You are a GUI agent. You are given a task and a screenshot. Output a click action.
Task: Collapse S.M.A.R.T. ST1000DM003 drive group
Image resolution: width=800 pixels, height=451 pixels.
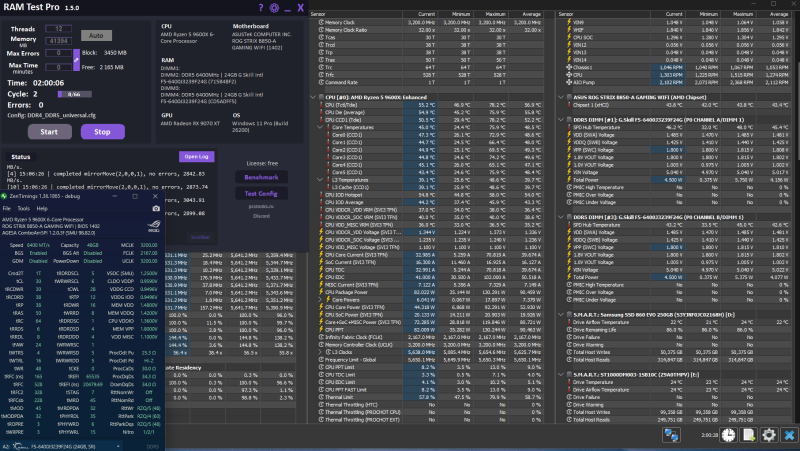pyautogui.click(x=561, y=374)
